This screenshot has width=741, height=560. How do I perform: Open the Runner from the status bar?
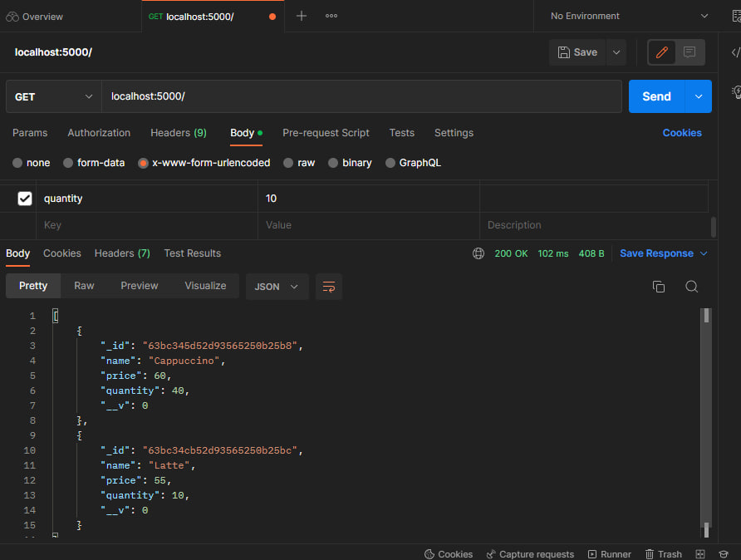[x=609, y=553]
